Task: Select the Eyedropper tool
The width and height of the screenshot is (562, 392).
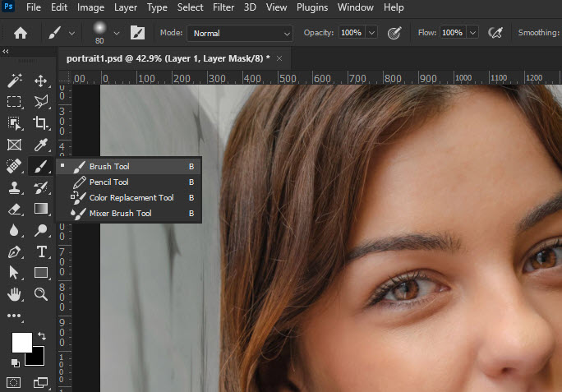Action: pyautogui.click(x=40, y=145)
